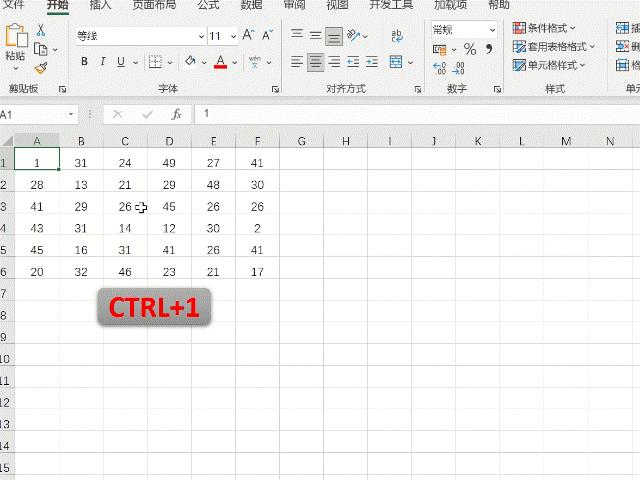The width and height of the screenshot is (640, 480).
Task: Expand font color arrow
Action: (x=235, y=63)
